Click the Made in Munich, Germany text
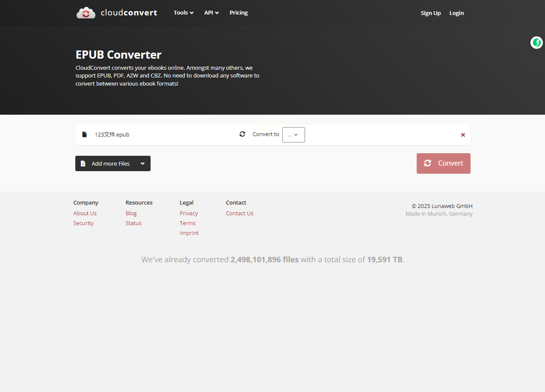This screenshot has height=392, width=545. pyautogui.click(x=439, y=214)
